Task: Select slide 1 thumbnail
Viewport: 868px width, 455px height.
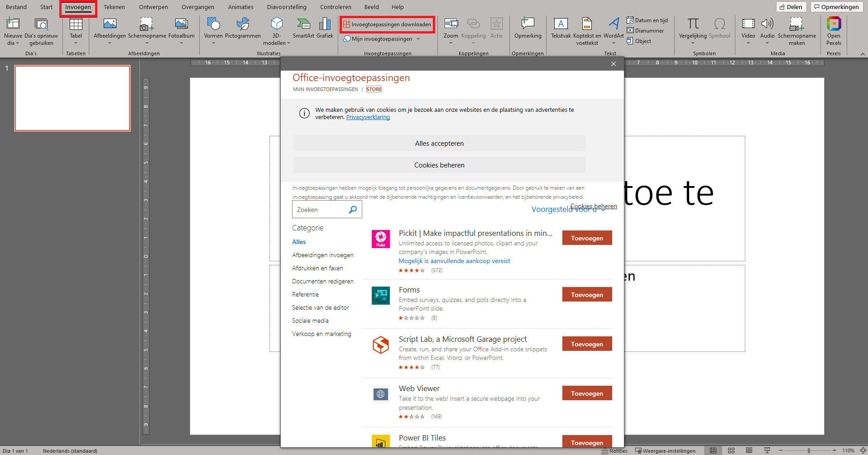Action: pyautogui.click(x=72, y=98)
